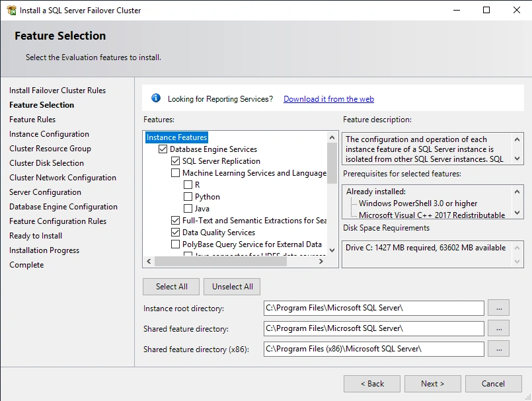Click the Prerequisites list scroll up arrow

pyautogui.click(x=517, y=192)
